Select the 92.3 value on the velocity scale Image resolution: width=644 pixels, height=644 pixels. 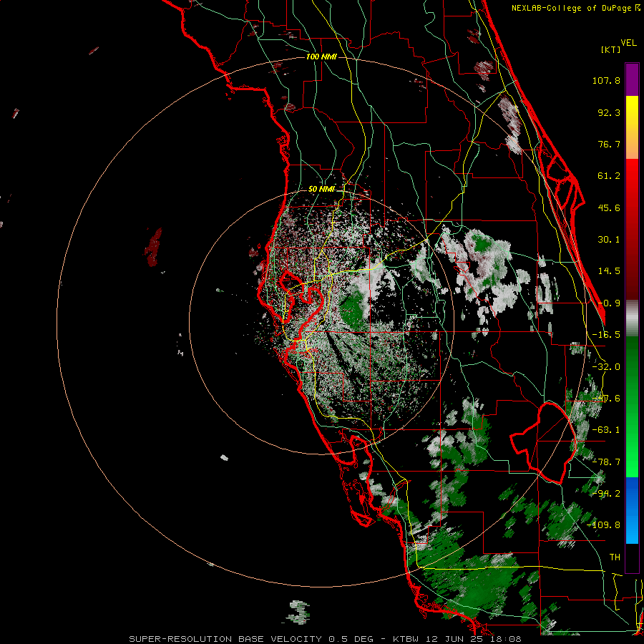pyautogui.click(x=609, y=112)
